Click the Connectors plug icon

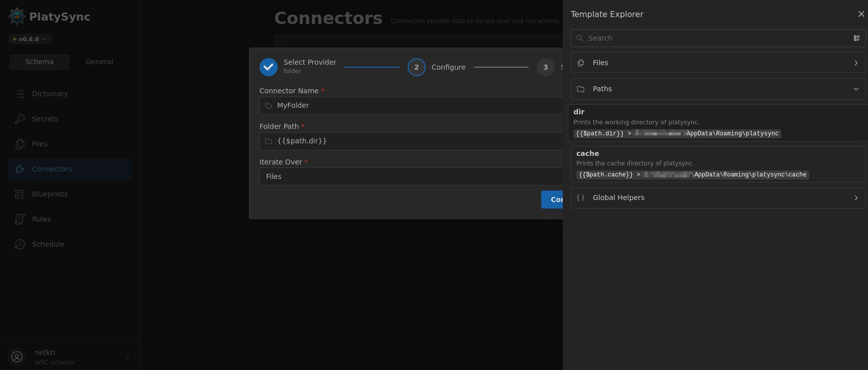point(20,169)
